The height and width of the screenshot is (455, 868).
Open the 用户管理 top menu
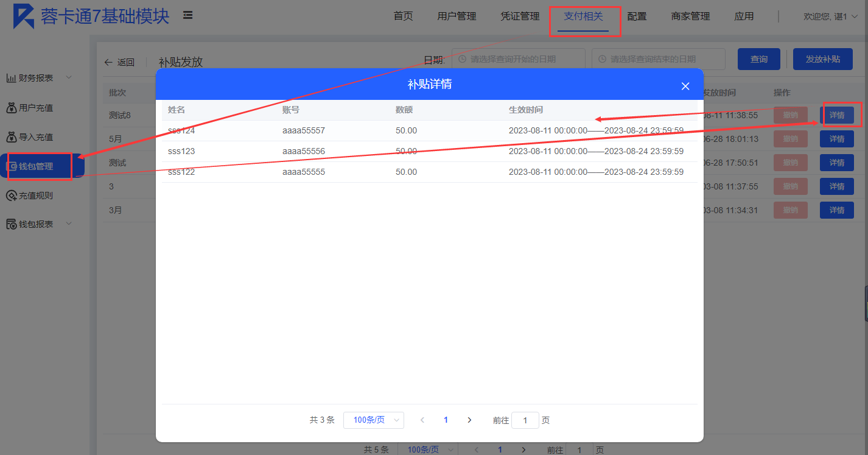click(x=457, y=16)
